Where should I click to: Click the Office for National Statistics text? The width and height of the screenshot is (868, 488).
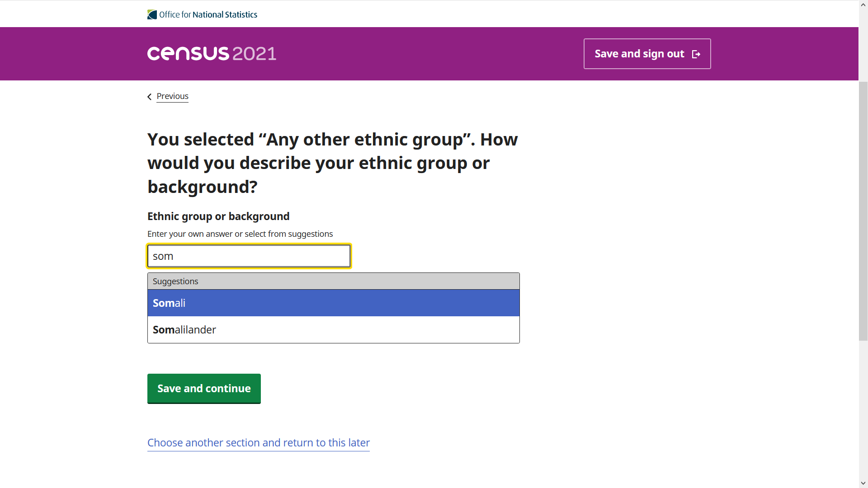[208, 14]
